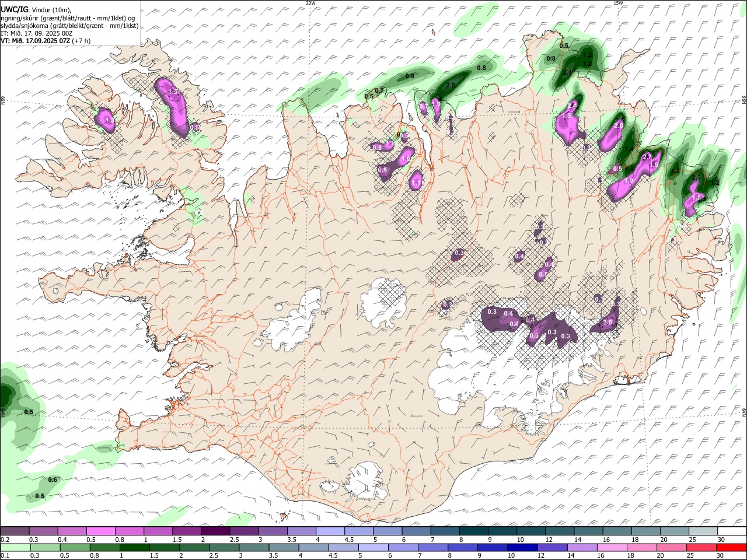Click the rigning/skúrir legend description line

tap(68, 17)
